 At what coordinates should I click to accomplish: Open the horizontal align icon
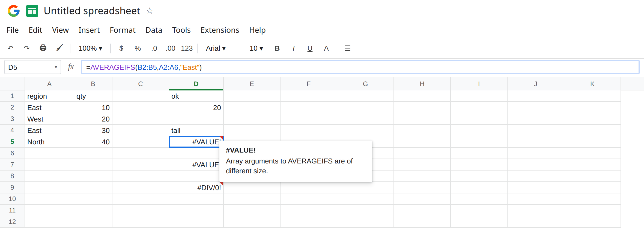[347, 48]
